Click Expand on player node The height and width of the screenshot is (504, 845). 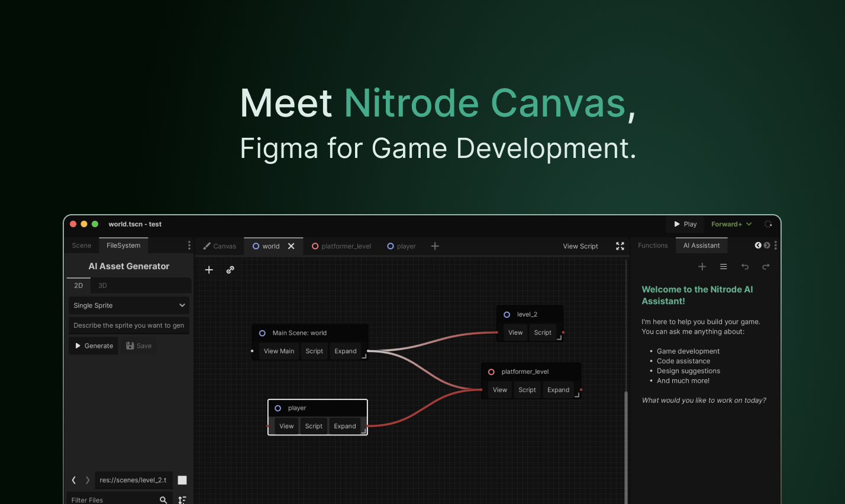coord(345,426)
